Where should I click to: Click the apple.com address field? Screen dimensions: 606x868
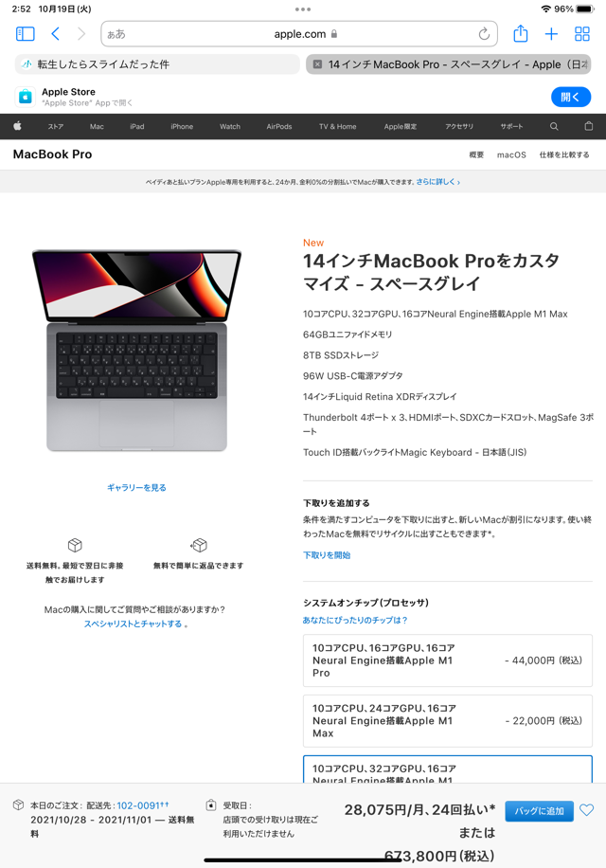[299, 34]
